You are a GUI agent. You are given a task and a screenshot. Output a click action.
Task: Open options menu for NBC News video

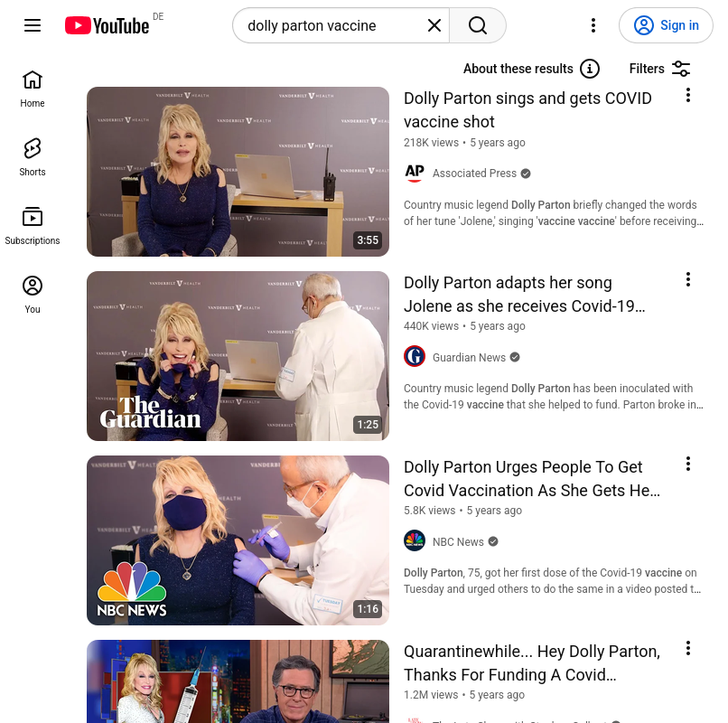tap(688, 464)
